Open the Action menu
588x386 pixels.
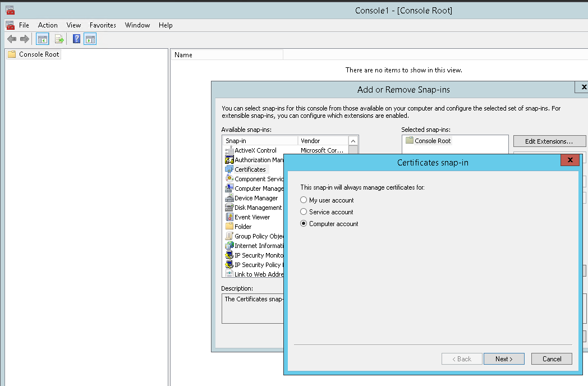pos(48,25)
